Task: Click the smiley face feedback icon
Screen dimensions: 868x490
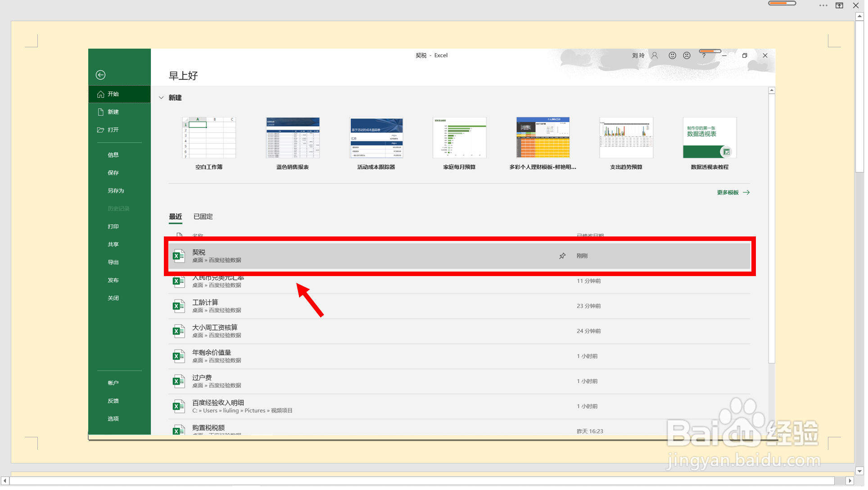Action: pyautogui.click(x=675, y=56)
